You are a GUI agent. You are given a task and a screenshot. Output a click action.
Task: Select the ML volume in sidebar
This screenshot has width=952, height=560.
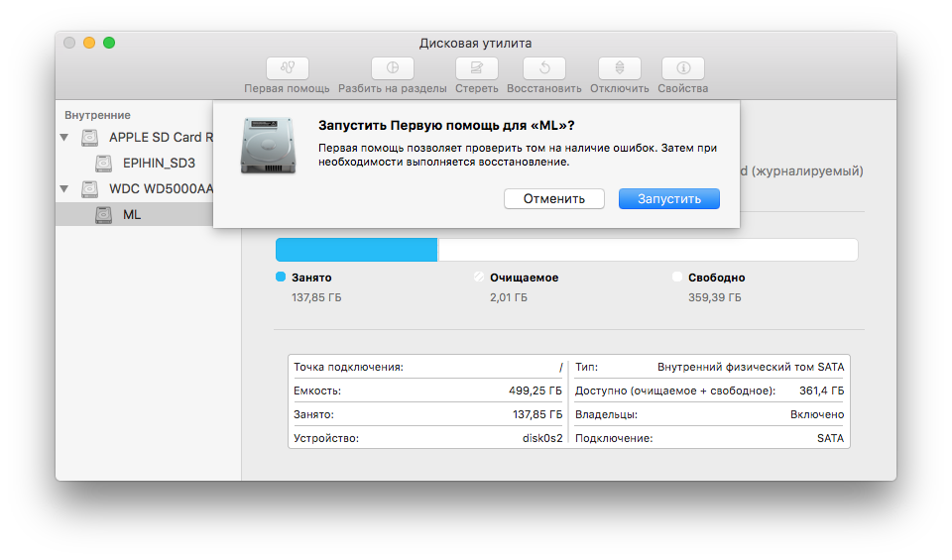tap(134, 214)
